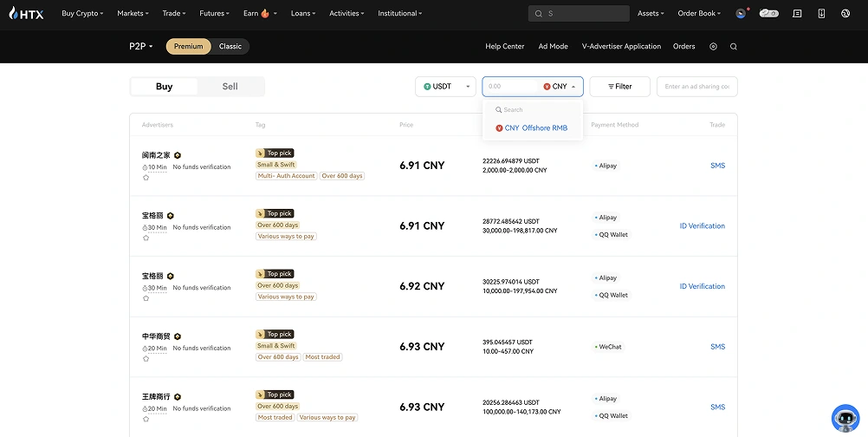Open V-Advertiser Application
This screenshot has width=868, height=437.
[x=621, y=47]
